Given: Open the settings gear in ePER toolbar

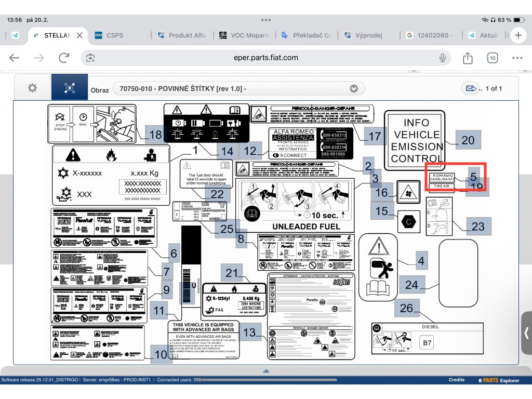Looking at the screenshot, I should [x=32, y=88].
